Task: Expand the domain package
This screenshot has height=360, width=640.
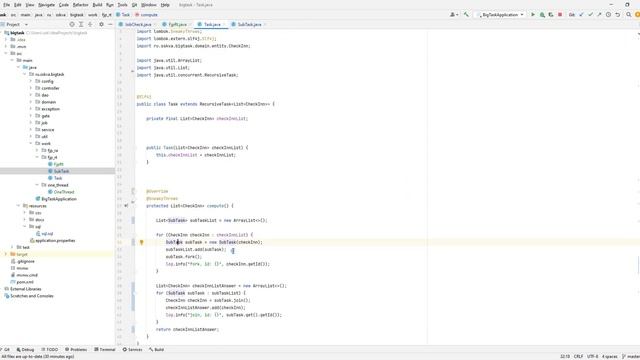Action: coord(31,102)
